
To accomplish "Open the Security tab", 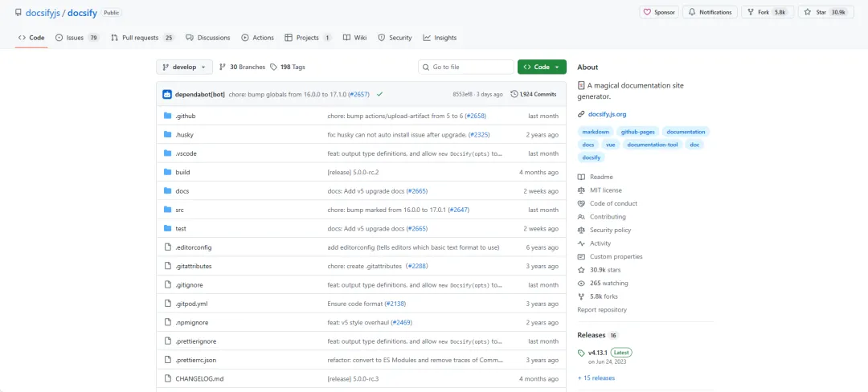I will tap(395, 38).
